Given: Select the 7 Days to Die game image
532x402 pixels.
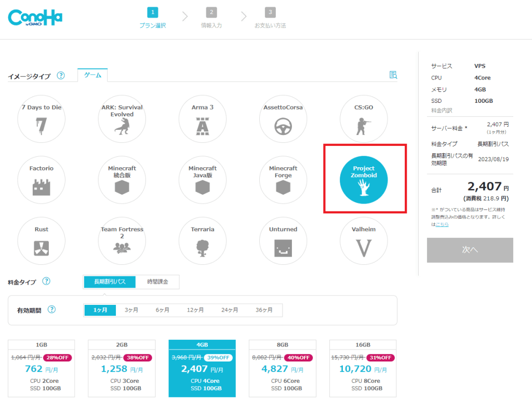Looking at the screenshot, I should (42, 119).
